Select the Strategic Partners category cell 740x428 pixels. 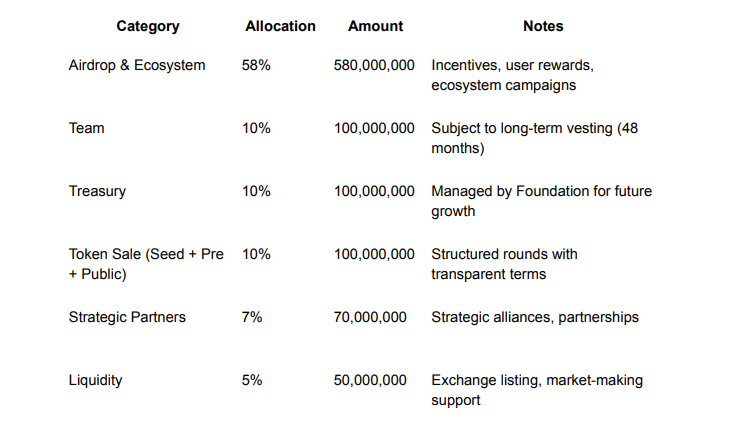point(127,317)
